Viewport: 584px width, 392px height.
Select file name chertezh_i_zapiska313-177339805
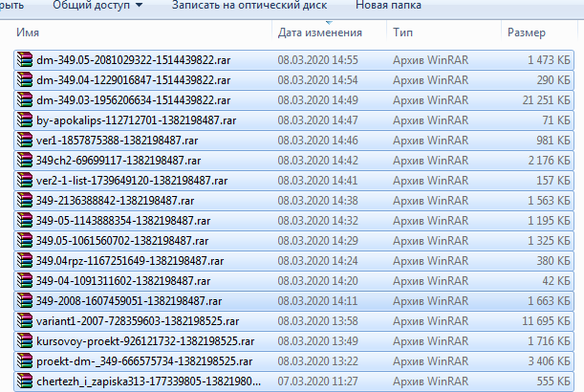(x=148, y=382)
